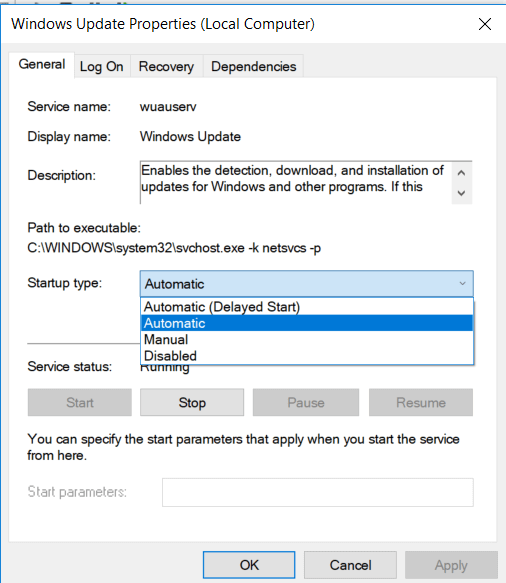Stop the Windows Update service
Image resolution: width=506 pixels, height=583 pixels.
point(192,402)
